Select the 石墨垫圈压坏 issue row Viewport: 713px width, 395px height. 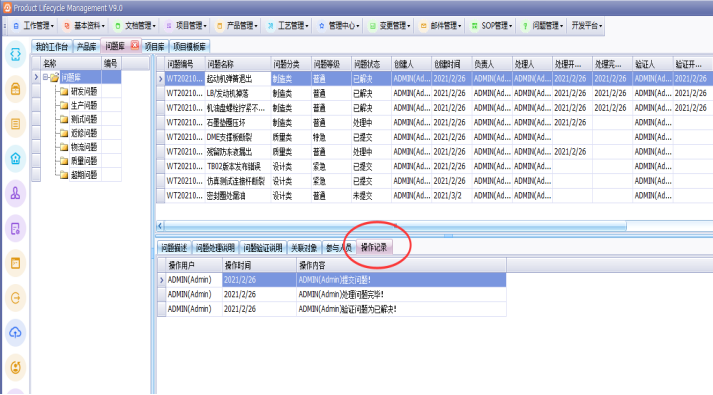pyautogui.click(x=434, y=122)
